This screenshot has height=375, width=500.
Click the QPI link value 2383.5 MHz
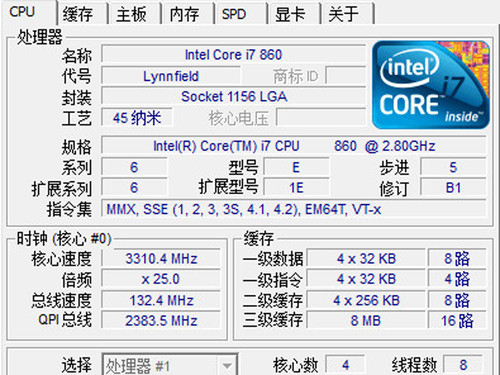[x=161, y=321]
